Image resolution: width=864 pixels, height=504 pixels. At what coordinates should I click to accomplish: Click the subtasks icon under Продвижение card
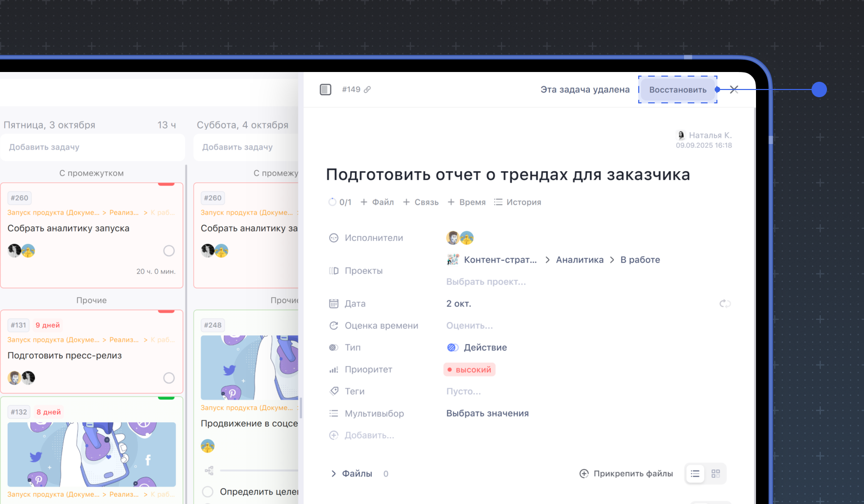point(209,471)
